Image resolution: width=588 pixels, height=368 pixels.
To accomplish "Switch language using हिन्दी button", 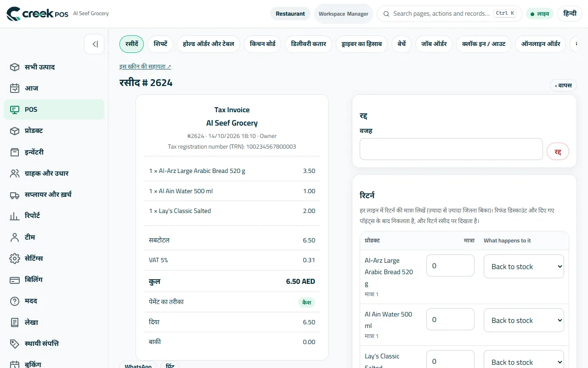I will click(570, 14).
